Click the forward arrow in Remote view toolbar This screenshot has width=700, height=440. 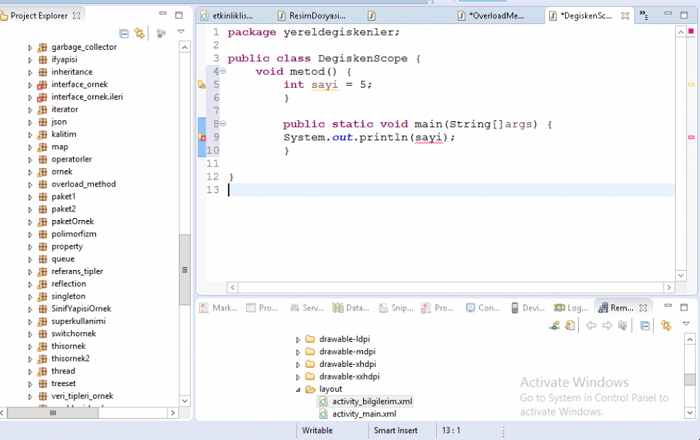click(607, 326)
